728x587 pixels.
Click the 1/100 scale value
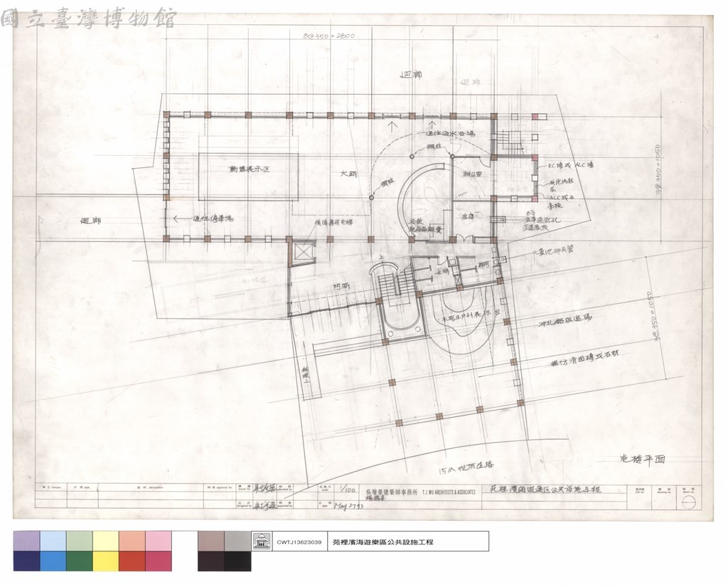pos(347,490)
